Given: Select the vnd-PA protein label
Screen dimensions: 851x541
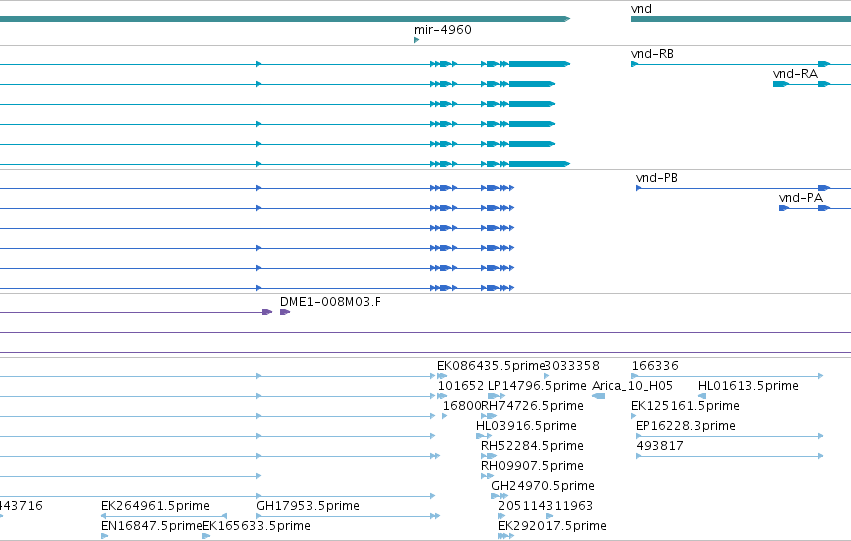Looking at the screenshot, I should [x=801, y=198].
